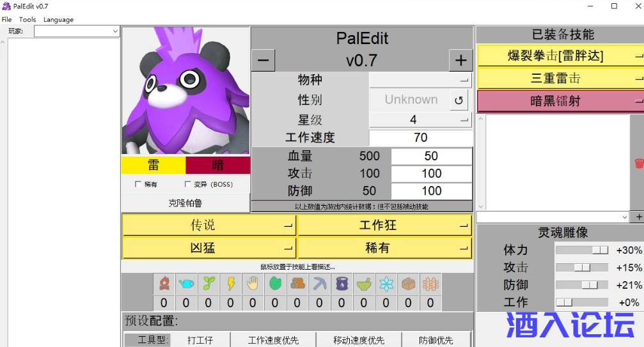This screenshot has height=347, width=644.
Task: Open the 暗黑镭射 skill dropdown
Action: (x=560, y=101)
